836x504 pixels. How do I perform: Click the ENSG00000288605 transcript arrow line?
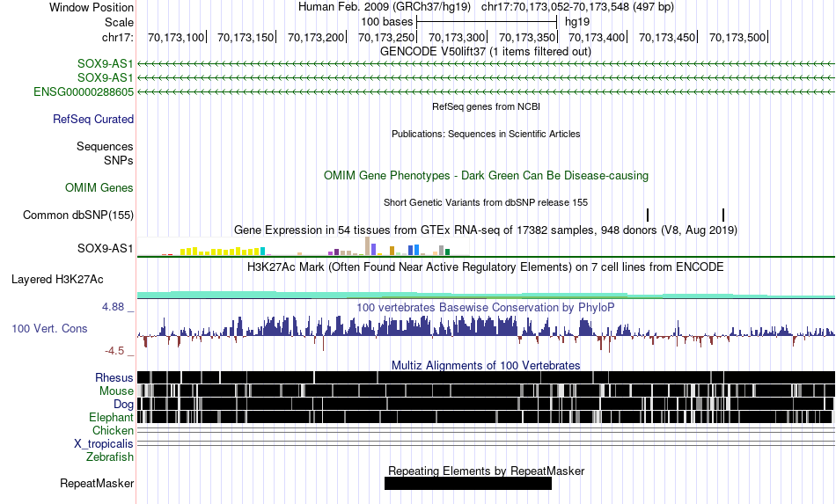tap(487, 92)
